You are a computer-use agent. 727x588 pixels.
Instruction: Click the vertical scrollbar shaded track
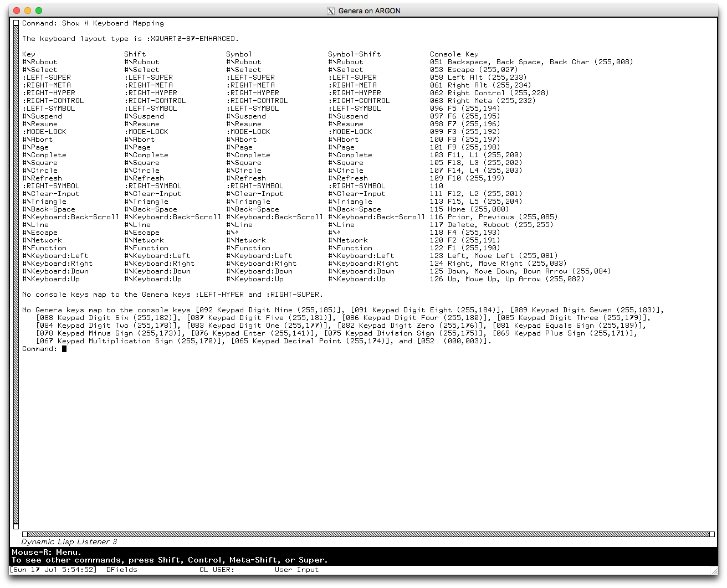(x=16, y=277)
